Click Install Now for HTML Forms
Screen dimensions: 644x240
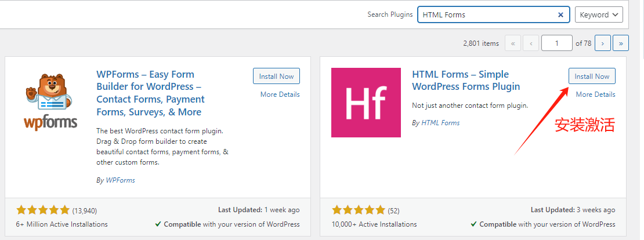pyautogui.click(x=592, y=76)
